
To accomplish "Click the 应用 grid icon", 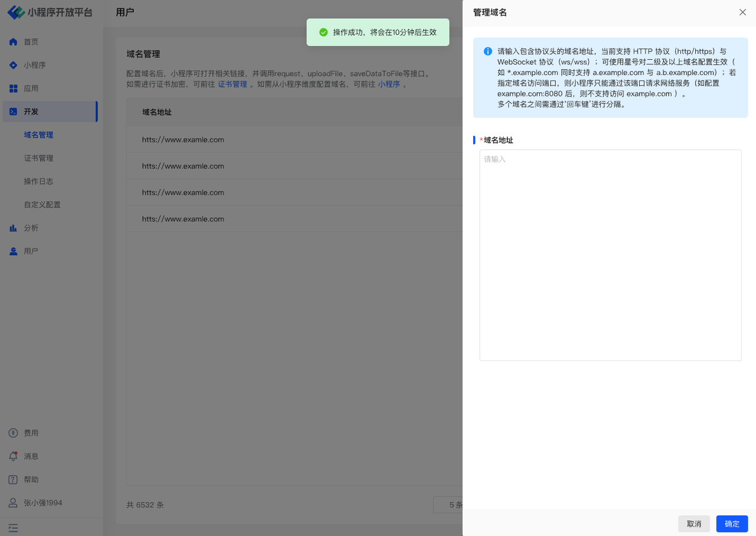I will [x=13, y=89].
